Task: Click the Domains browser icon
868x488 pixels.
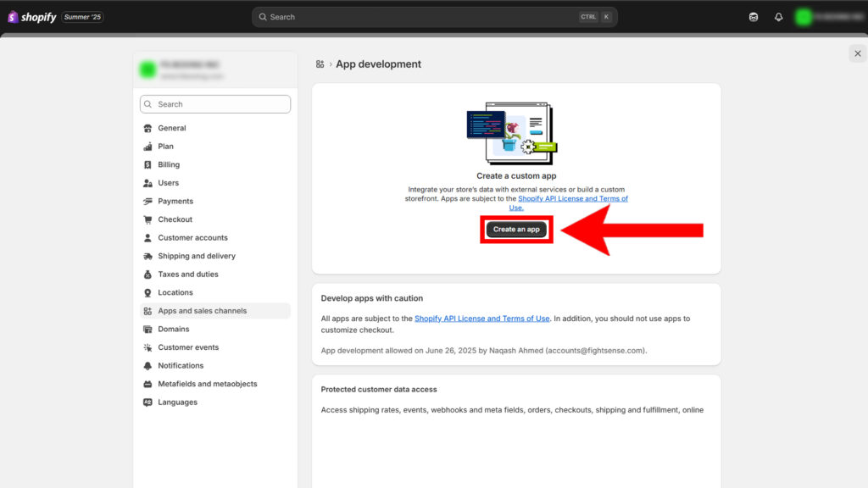Action: [147, 330]
